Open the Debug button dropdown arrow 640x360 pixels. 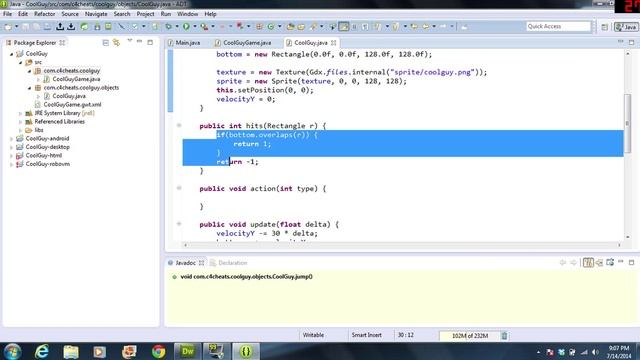point(177,27)
